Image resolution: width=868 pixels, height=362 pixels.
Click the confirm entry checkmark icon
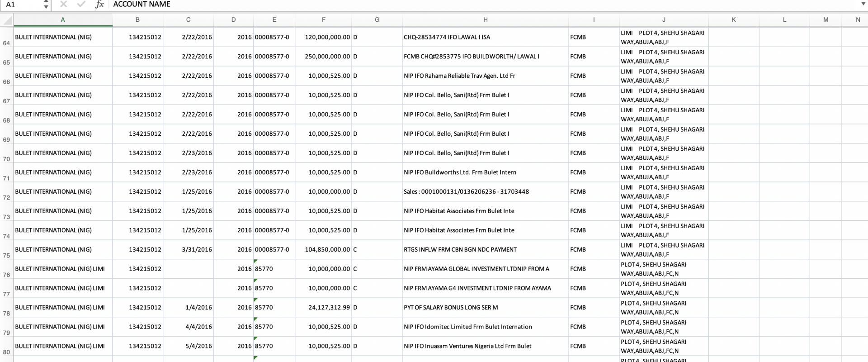[x=81, y=4]
